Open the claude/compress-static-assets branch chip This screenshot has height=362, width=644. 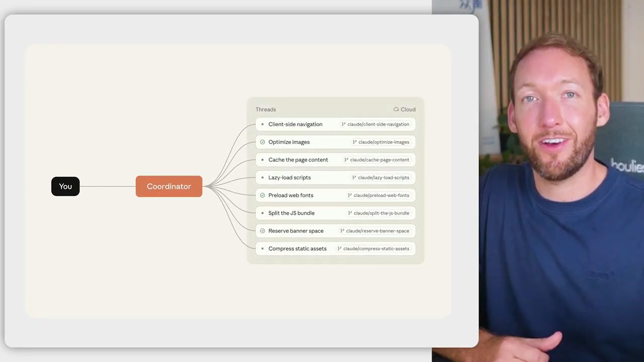(x=373, y=248)
